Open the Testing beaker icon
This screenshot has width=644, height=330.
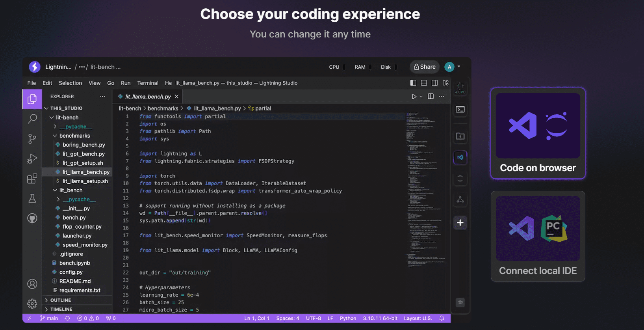coord(32,198)
